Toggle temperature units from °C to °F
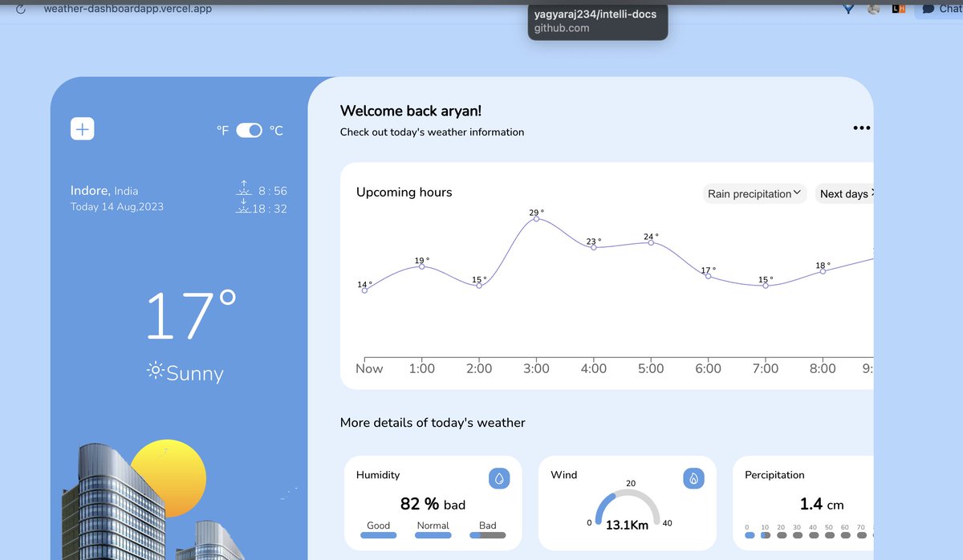The width and height of the screenshot is (963, 560). click(249, 129)
